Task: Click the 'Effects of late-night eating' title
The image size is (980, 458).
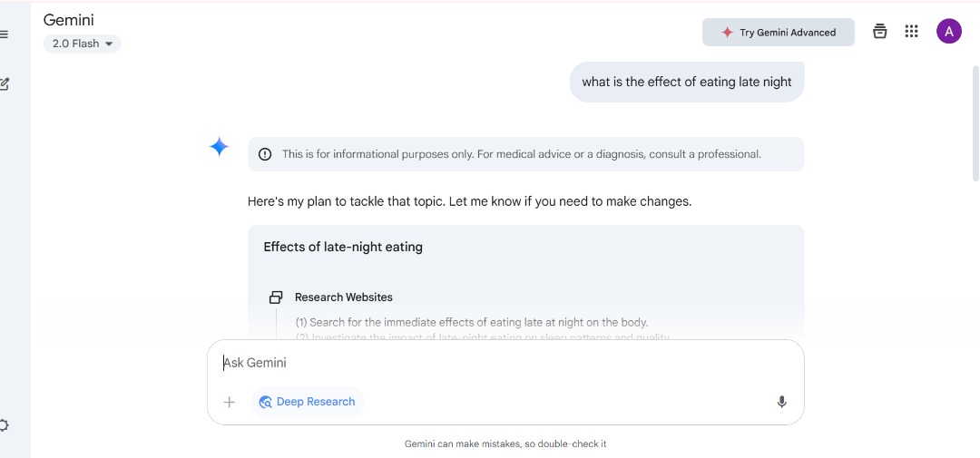Action: [343, 247]
